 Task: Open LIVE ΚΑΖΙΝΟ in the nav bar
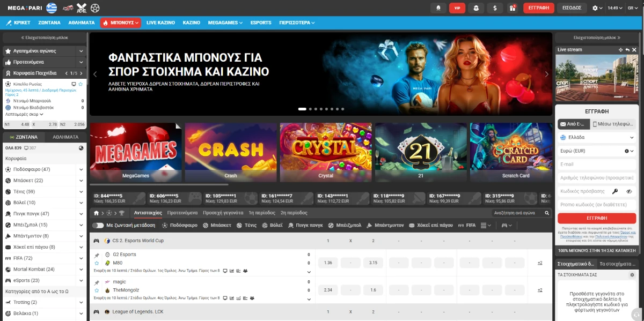click(x=160, y=23)
